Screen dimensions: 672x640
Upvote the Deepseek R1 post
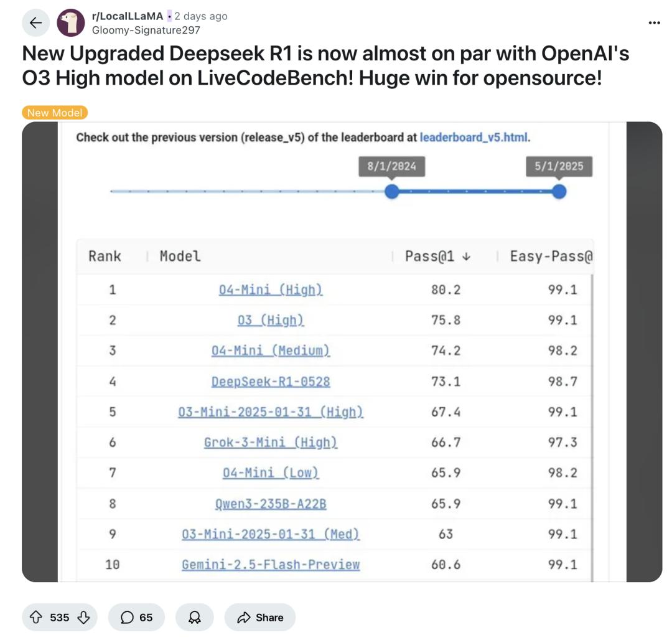36,617
